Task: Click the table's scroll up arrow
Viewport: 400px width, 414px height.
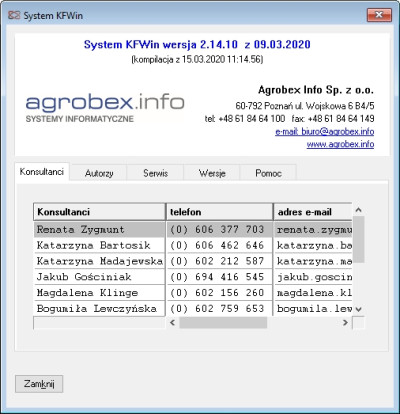Action: [359, 210]
